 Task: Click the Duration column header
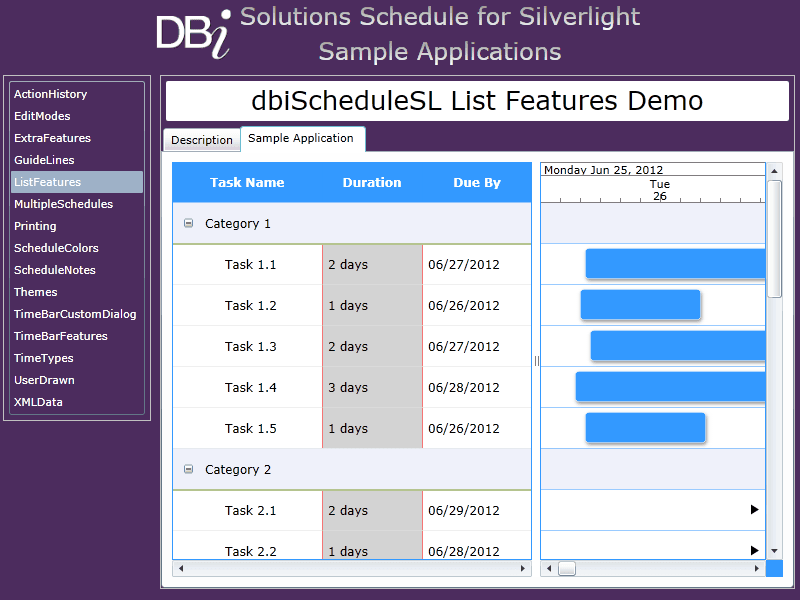[x=372, y=183]
